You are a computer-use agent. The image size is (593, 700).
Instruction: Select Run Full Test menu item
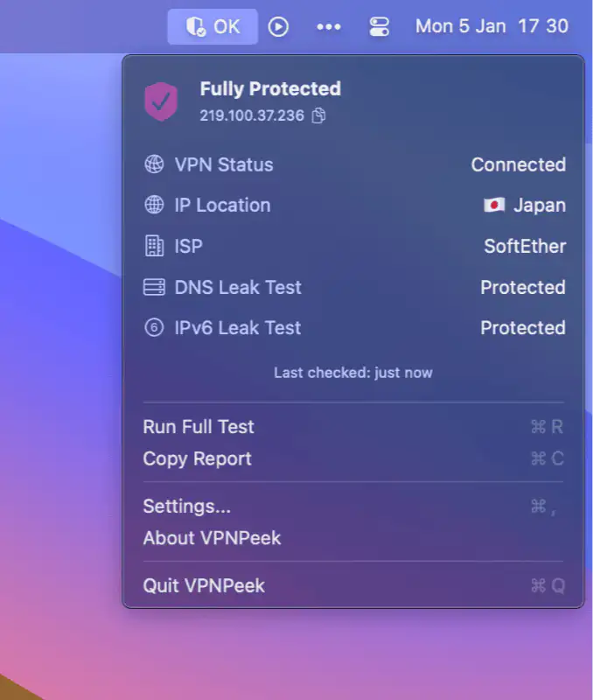tap(199, 427)
